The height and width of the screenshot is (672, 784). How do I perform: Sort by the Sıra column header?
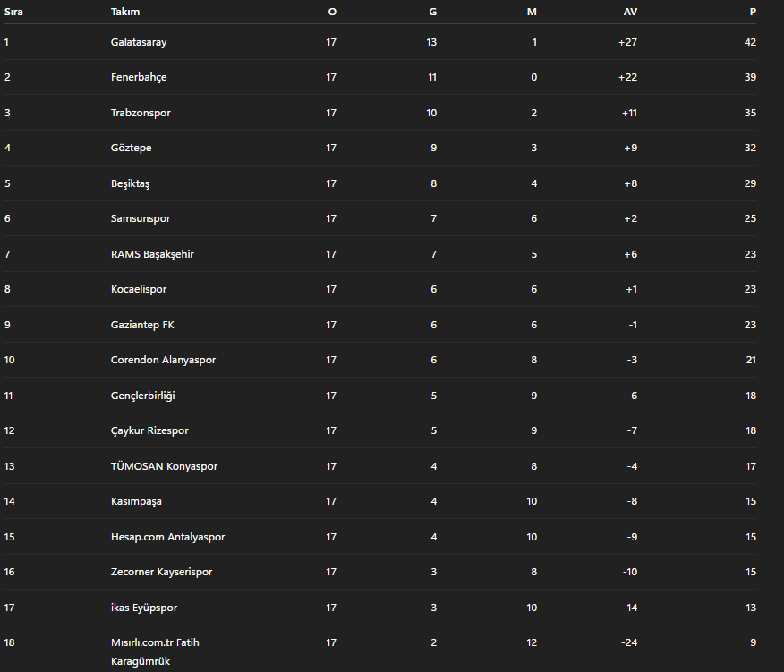click(x=13, y=12)
